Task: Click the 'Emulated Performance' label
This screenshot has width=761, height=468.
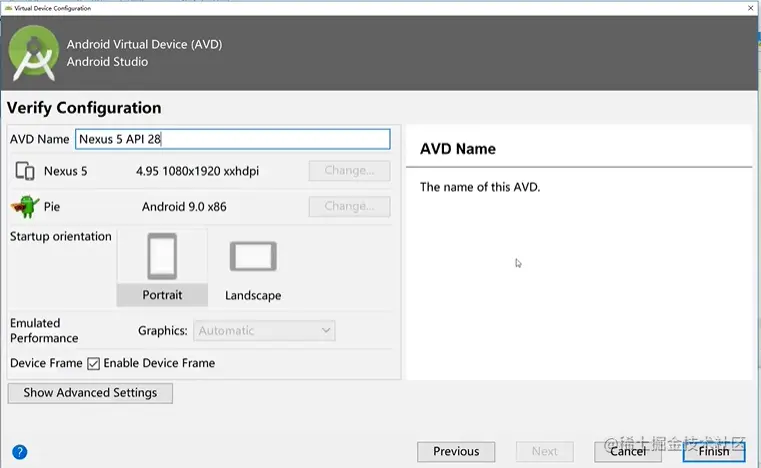Action: [44, 331]
